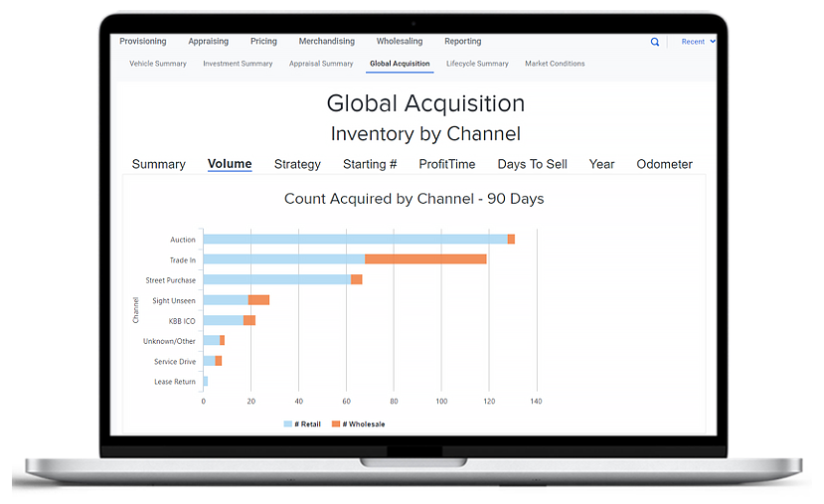Open the Recent dropdown
The width and height of the screenshot is (824, 504).
click(698, 42)
